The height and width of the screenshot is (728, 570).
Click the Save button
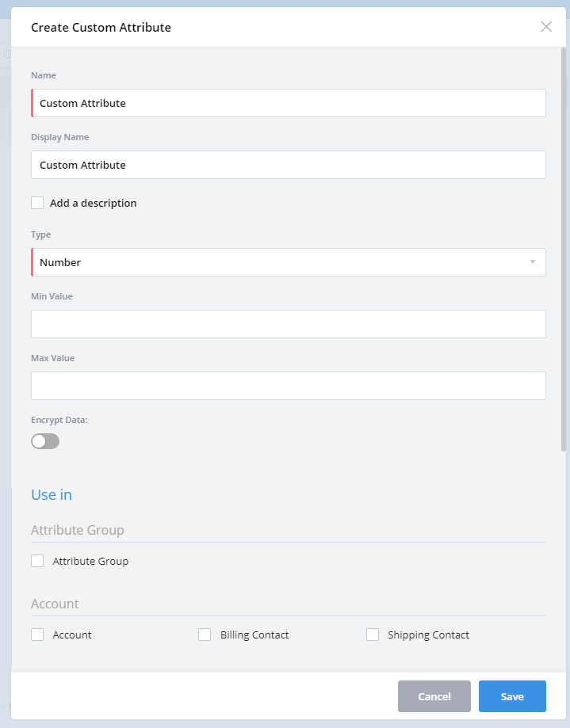coord(512,696)
